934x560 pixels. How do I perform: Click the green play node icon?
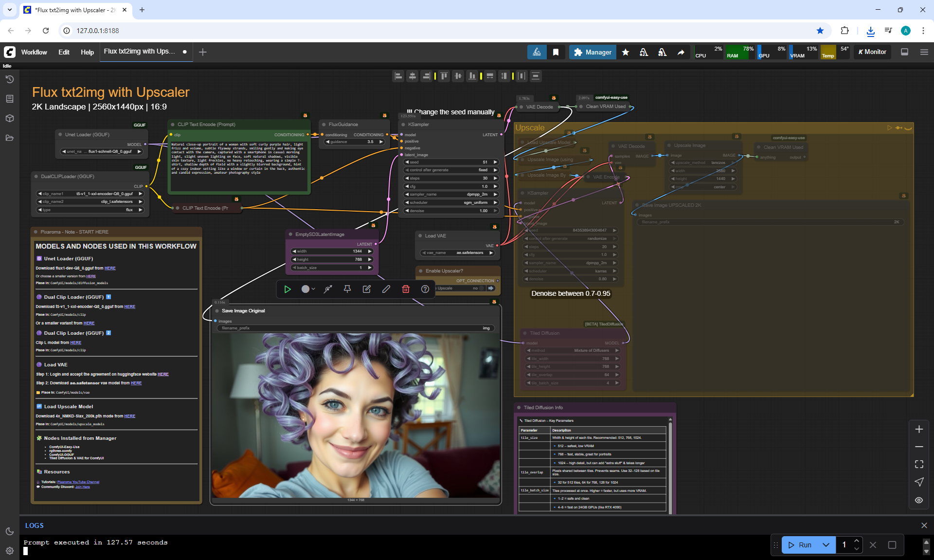[287, 289]
